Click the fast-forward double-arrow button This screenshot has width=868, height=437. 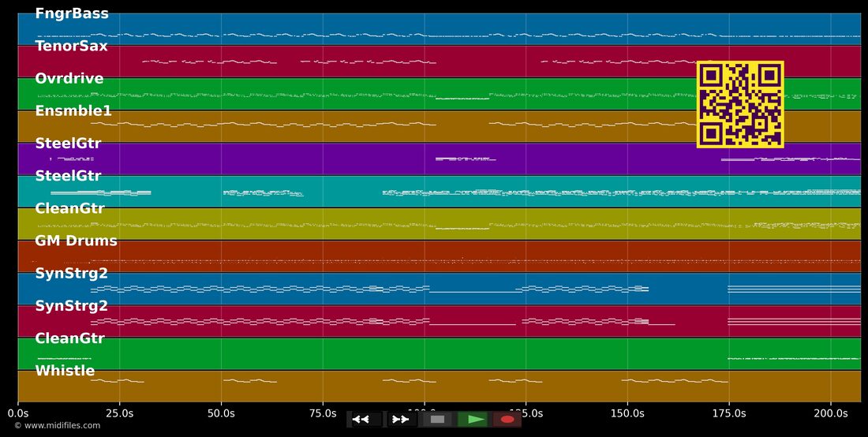tap(401, 420)
